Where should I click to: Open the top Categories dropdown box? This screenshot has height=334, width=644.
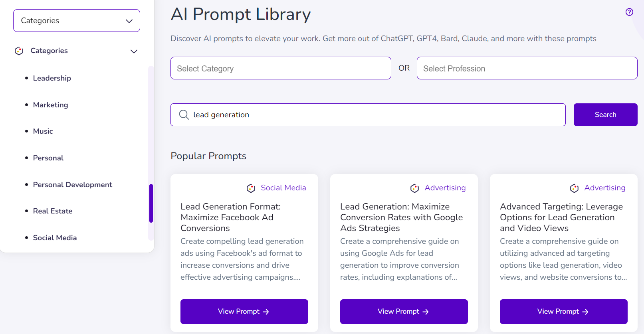click(x=77, y=21)
